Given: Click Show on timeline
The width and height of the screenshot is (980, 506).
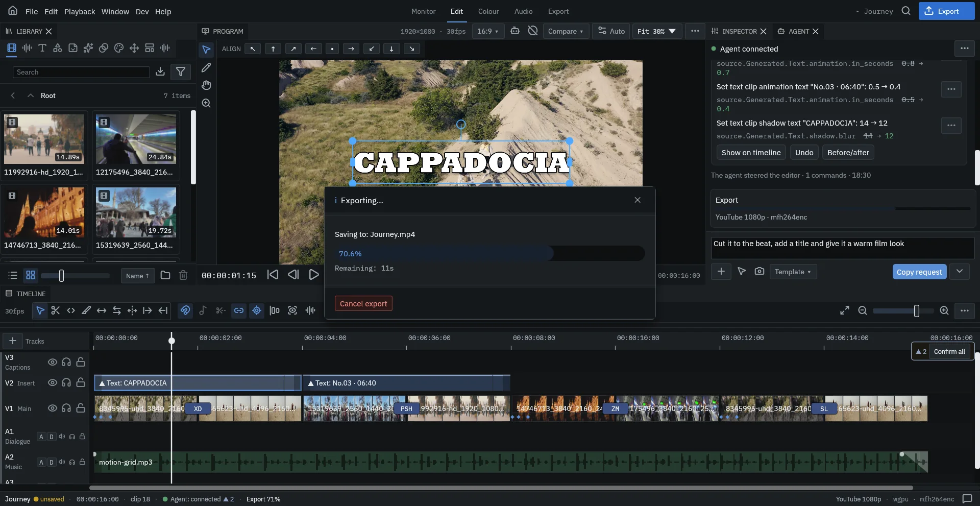Looking at the screenshot, I should [x=751, y=152].
